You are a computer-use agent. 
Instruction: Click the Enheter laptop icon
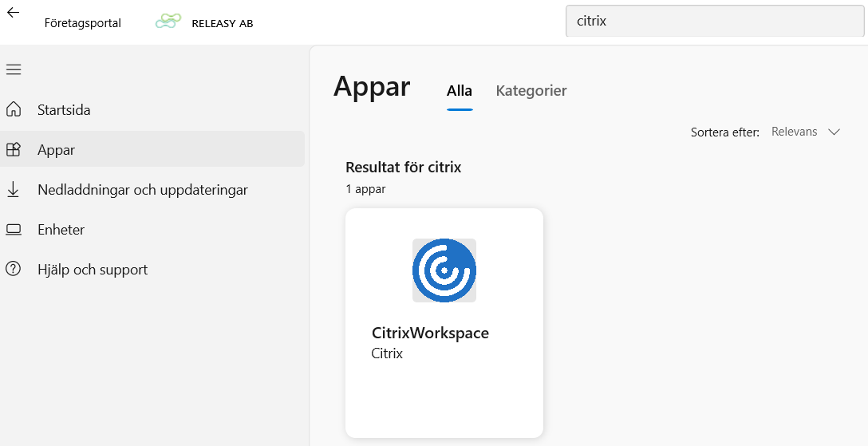pyautogui.click(x=14, y=229)
